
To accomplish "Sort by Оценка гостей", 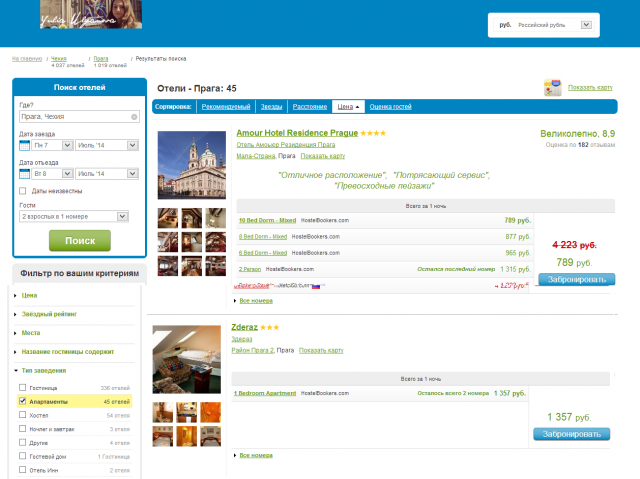I will click(x=391, y=107).
